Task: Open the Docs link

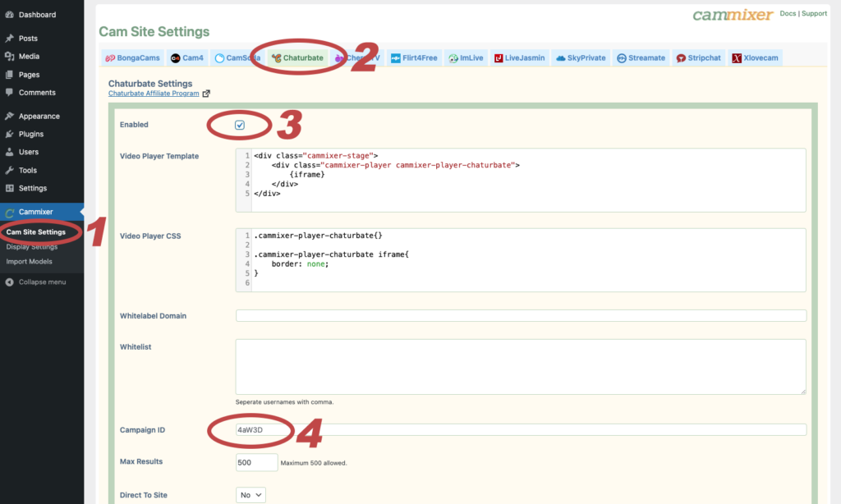Action: tap(788, 13)
